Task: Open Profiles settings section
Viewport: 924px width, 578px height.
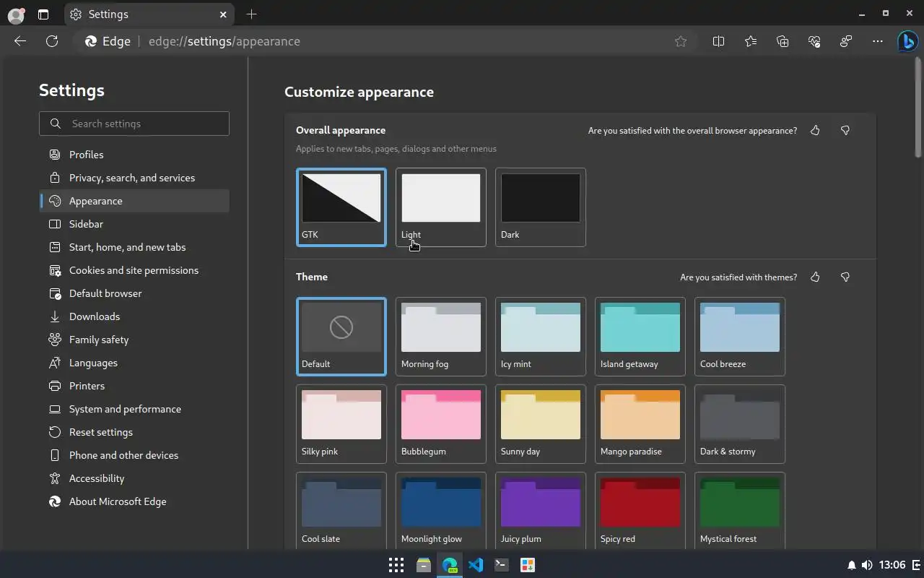Action: coord(134,155)
